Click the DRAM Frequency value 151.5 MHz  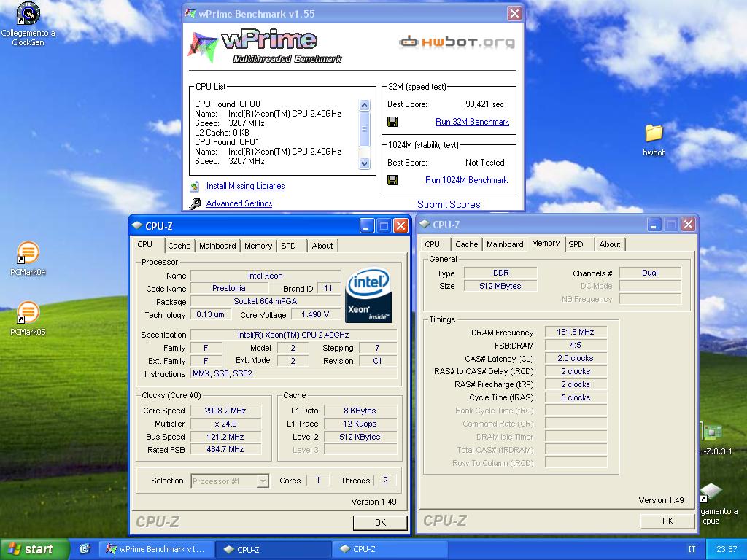576,332
